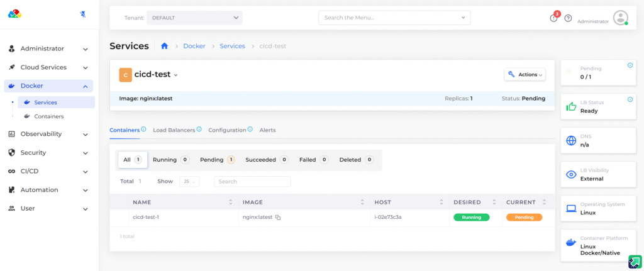Click the info icon beside Containers tab

144,130
